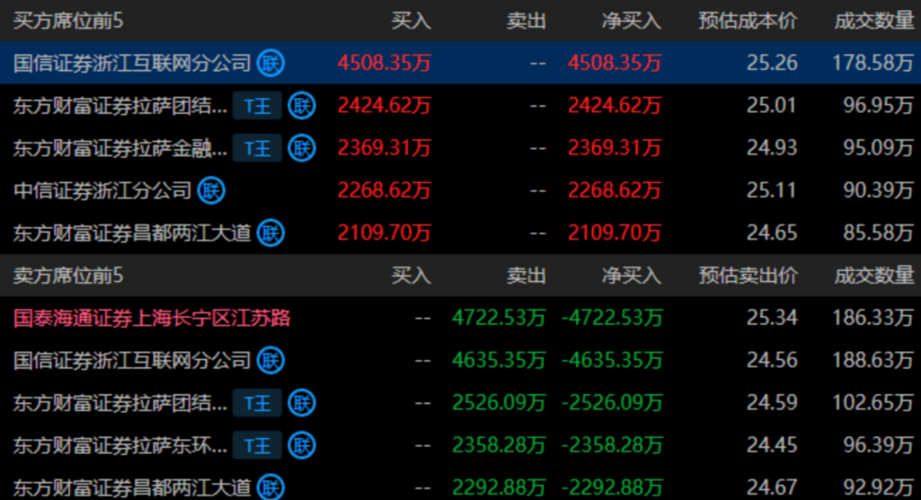Select sell amount 2292.88万 in 卖出 column
This screenshot has width=921, height=500.
pyautogui.click(x=499, y=488)
